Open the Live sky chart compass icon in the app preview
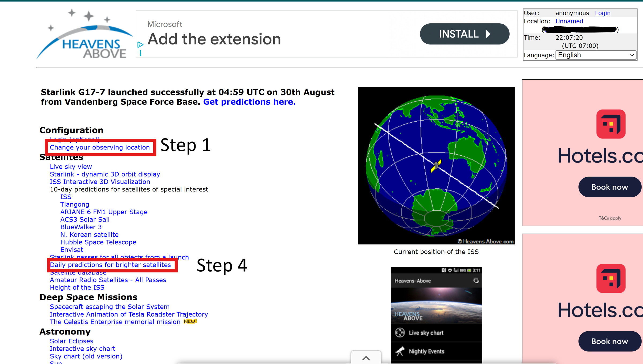The image size is (643, 364). point(399,333)
